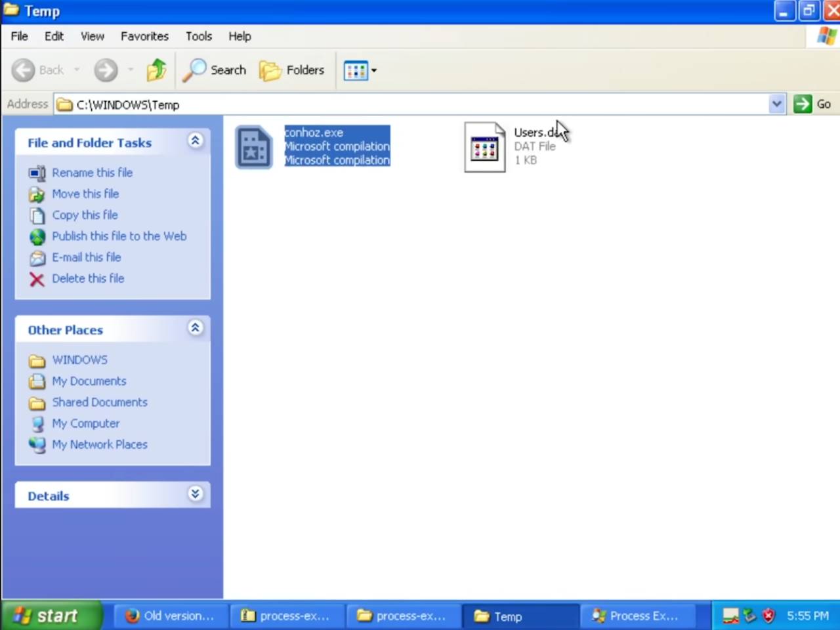Click the conhoz.exe file name
The height and width of the screenshot is (630, 840).
pyautogui.click(x=314, y=133)
